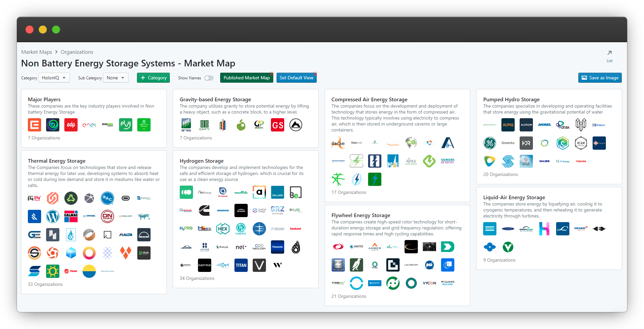
Task: Click the REFIRE logo in Hydrogen Storage
Action: tap(205, 265)
